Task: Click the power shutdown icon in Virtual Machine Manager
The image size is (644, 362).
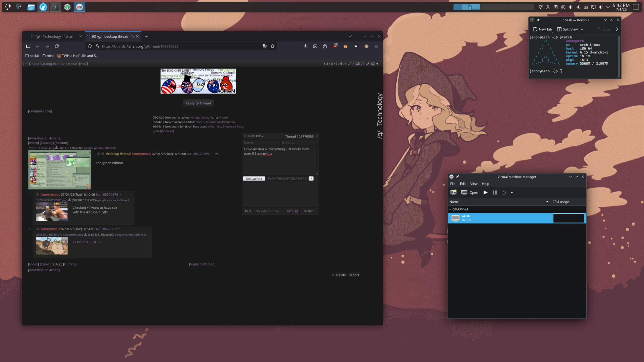Action: [504, 193]
